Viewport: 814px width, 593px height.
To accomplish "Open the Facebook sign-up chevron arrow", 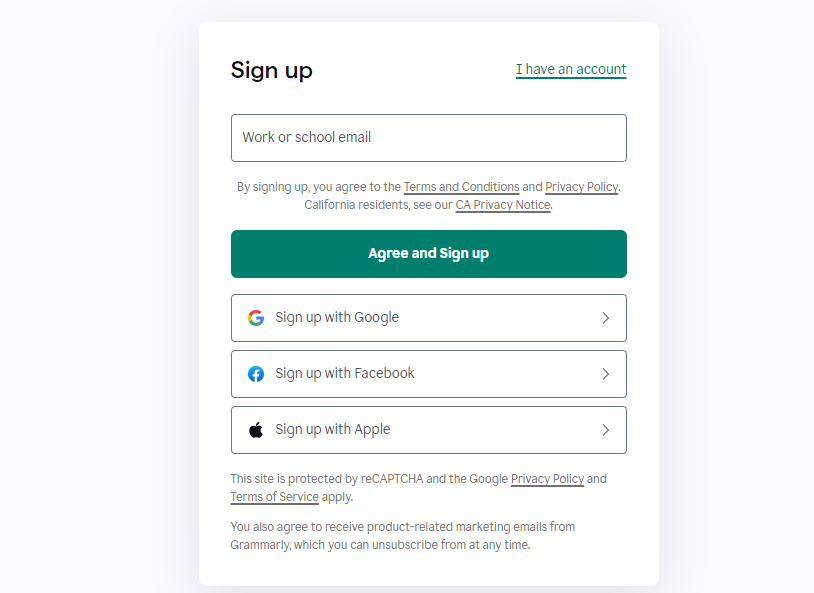I will point(605,374).
